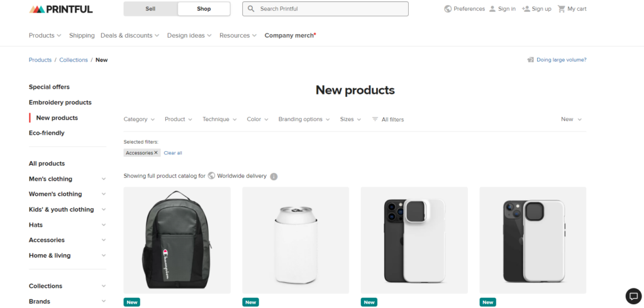644x308 pixels.
Task: Click the Sign in person icon
Action: (x=492, y=9)
